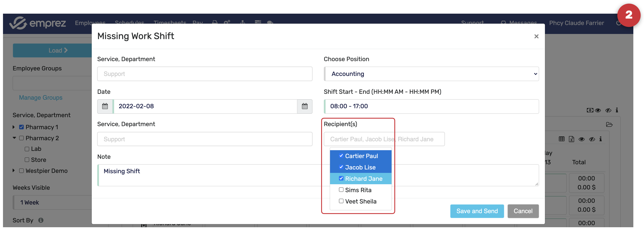Check the Westpier Demo checkbox
This screenshot has width=644, height=230.
[22, 171]
